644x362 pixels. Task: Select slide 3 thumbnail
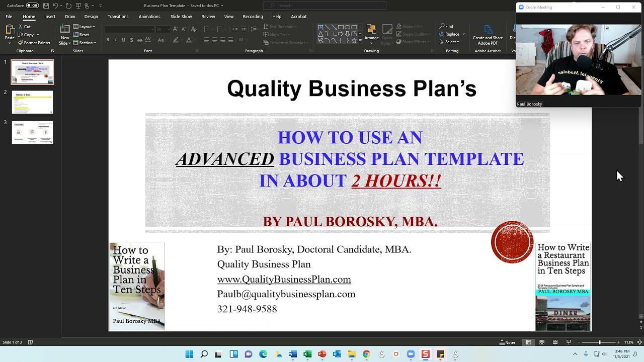(33, 132)
